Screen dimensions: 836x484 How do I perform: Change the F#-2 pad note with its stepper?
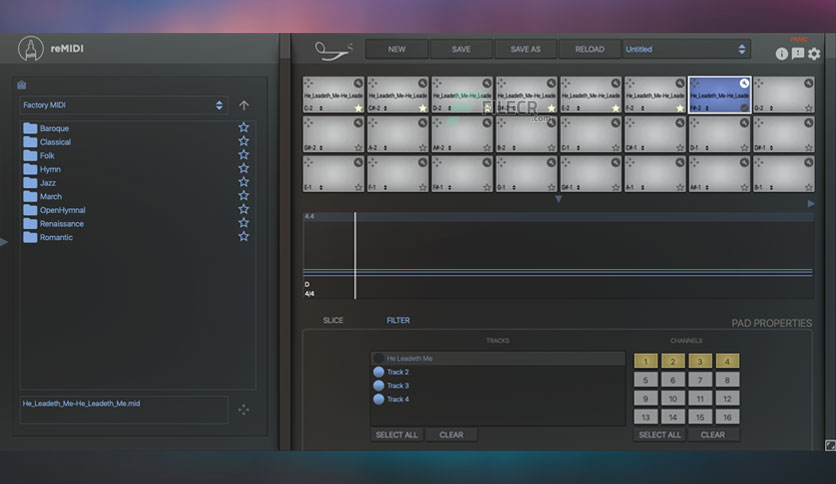click(708, 108)
